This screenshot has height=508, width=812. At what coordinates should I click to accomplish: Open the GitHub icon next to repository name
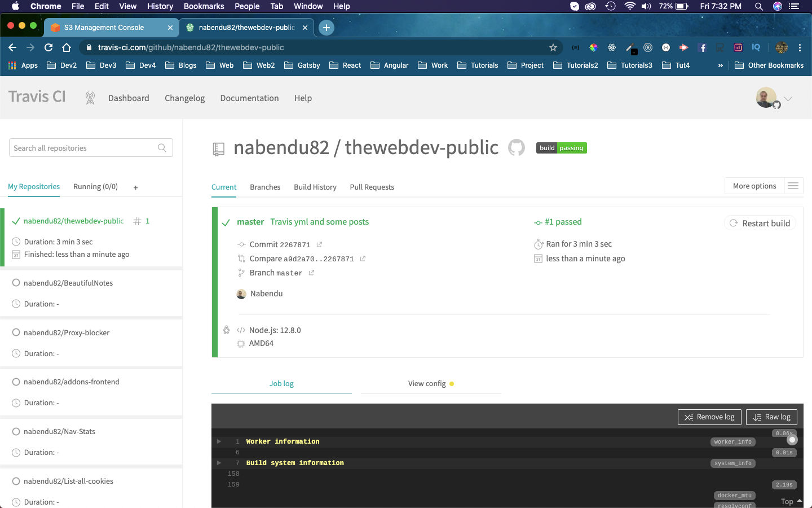tap(517, 148)
